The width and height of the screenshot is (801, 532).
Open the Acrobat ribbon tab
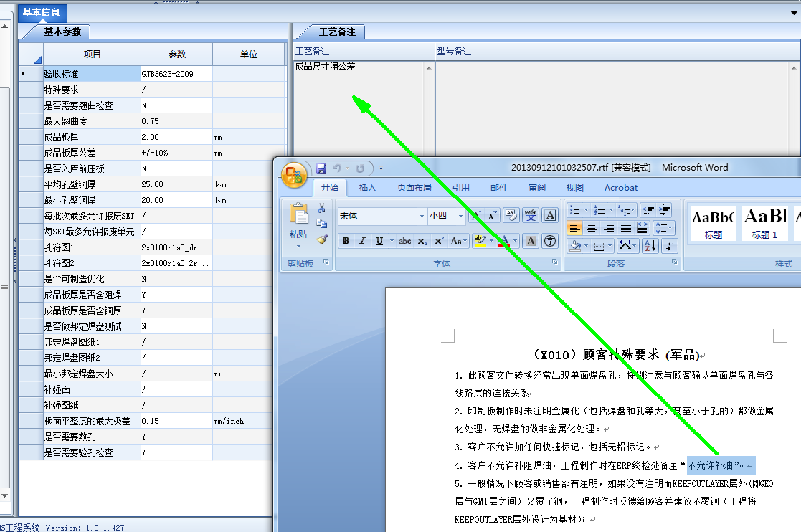621,188
